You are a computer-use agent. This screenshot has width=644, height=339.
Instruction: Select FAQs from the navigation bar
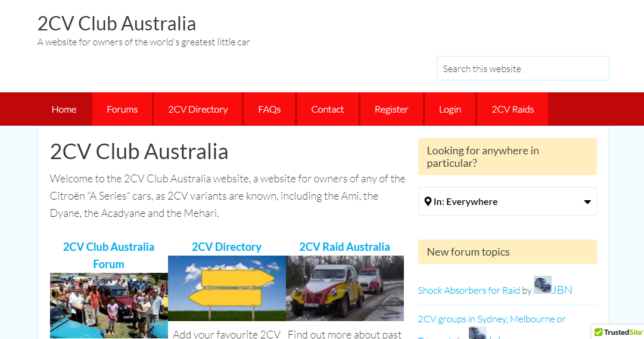[269, 109]
